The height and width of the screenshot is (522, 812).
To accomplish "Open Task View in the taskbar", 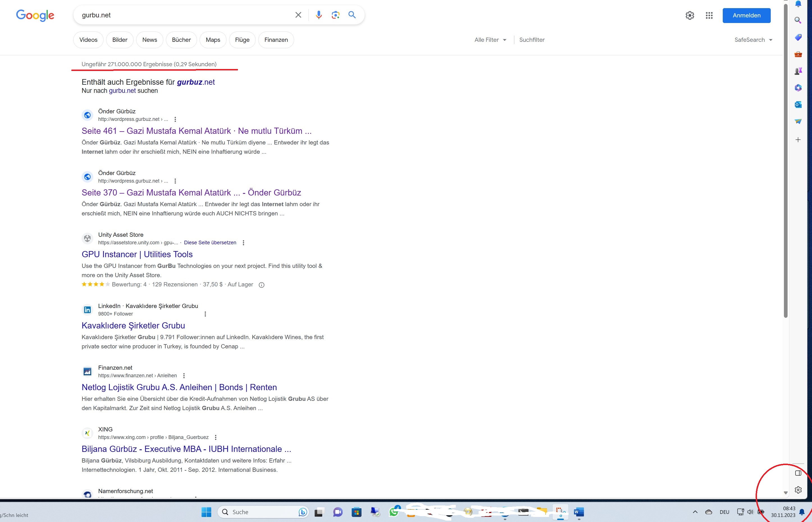I will (x=319, y=512).
